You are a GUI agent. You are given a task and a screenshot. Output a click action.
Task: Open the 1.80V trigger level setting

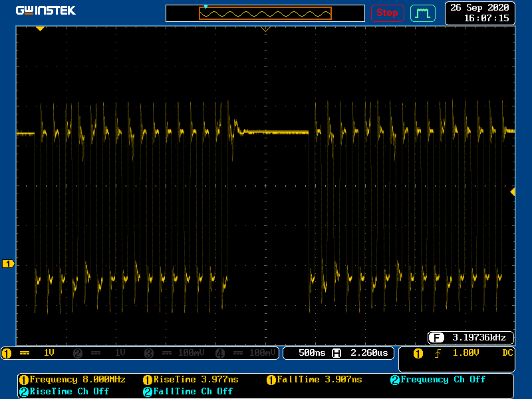click(467, 353)
